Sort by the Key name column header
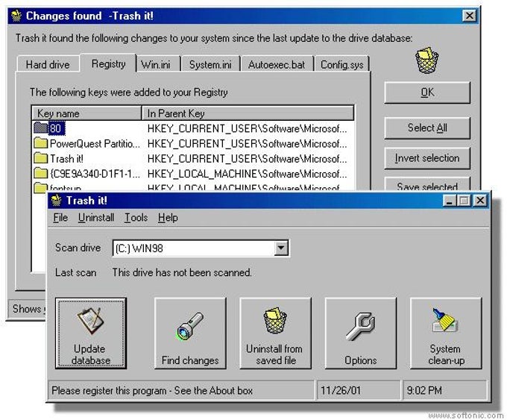This screenshot has width=507, height=420. pyautogui.click(x=86, y=113)
